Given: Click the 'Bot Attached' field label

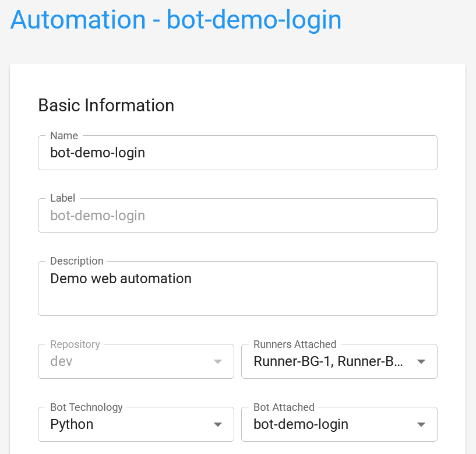Looking at the screenshot, I should coord(284,407).
